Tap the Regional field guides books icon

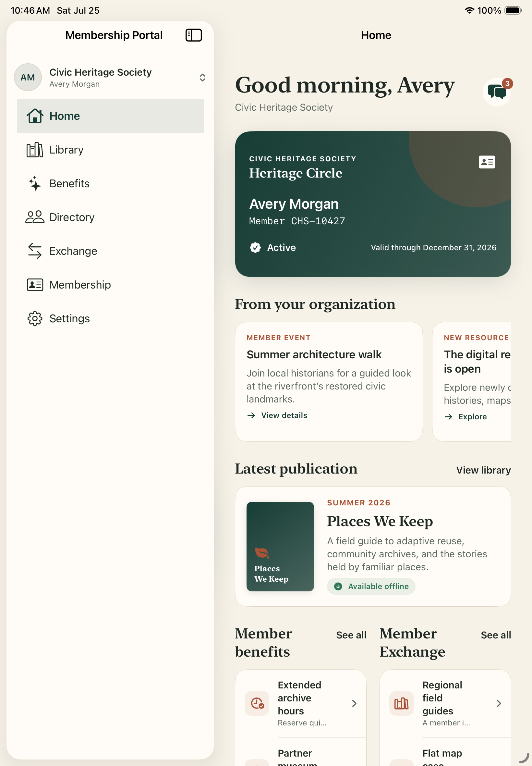(401, 703)
